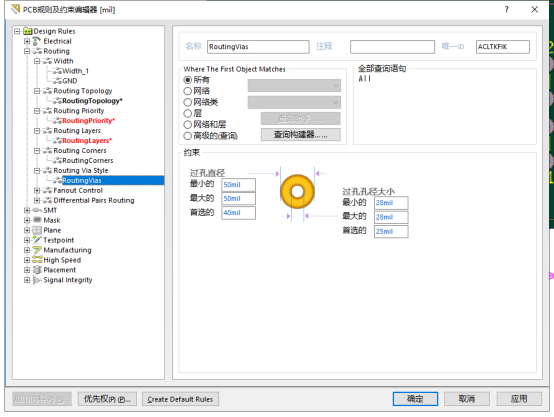Click the 确定 (OK) button
This screenshot has width=554, height=417.
(x=415, y=399)
